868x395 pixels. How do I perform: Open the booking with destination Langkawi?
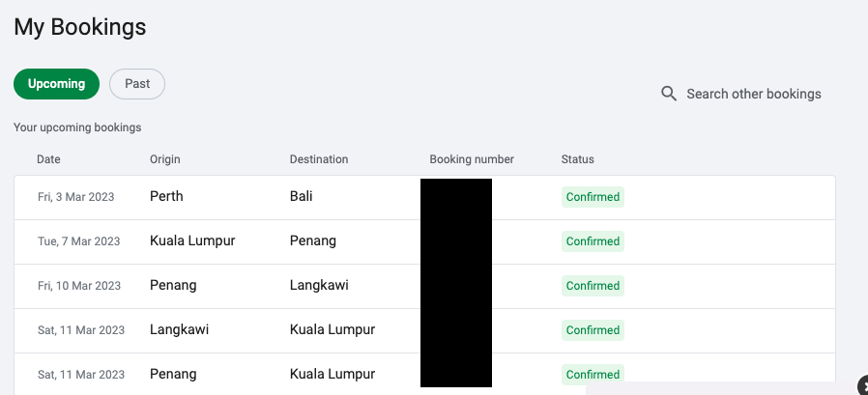(x=319, y=285)
